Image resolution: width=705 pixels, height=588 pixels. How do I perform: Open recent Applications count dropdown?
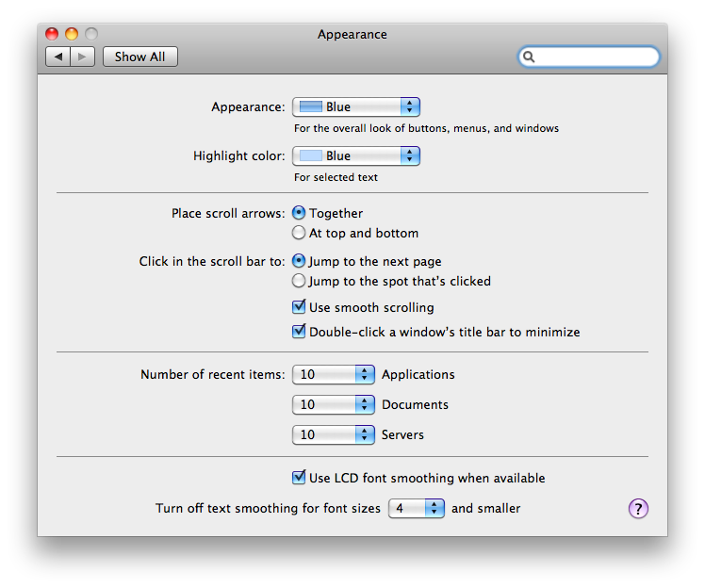coord(334,375)
